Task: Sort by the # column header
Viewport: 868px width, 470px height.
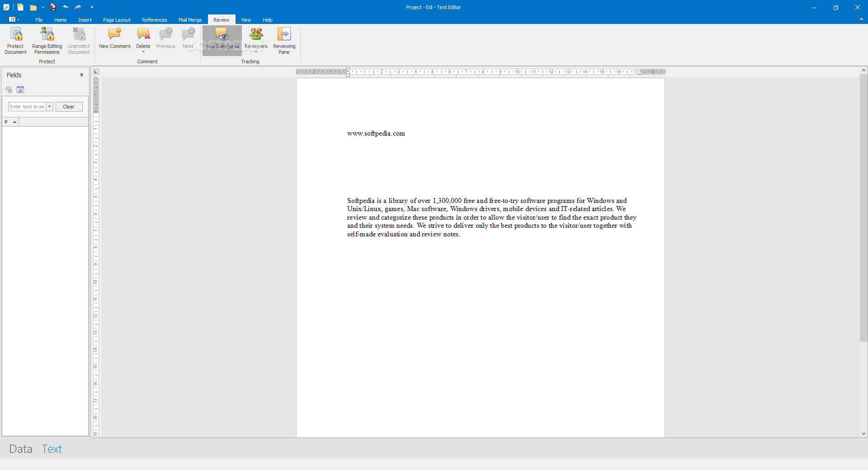Action: tap(10, 122)
